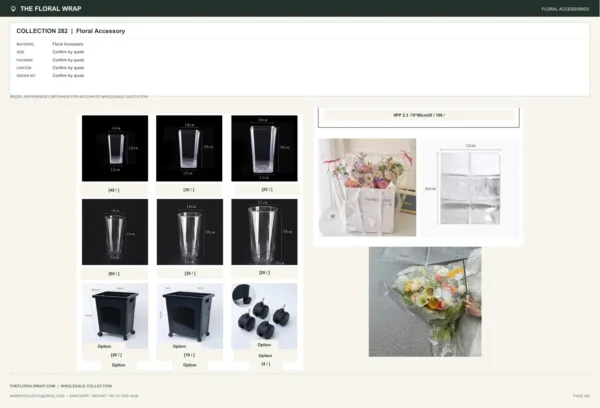This screenshot has width=600, height=408.
Task: Open the 19cm square vase thumbnail labeled [20 / ]
Action: pyautogui.click(x=264, y=148)
